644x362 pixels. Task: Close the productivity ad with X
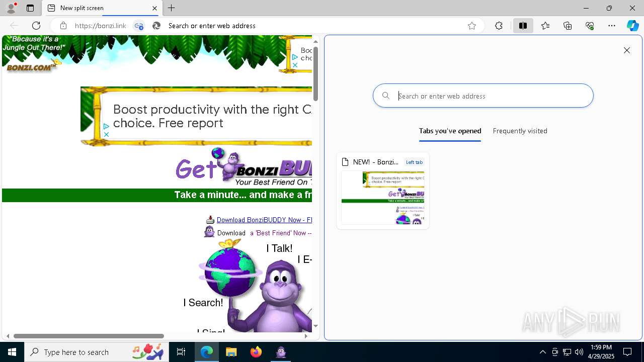[106, 134]
